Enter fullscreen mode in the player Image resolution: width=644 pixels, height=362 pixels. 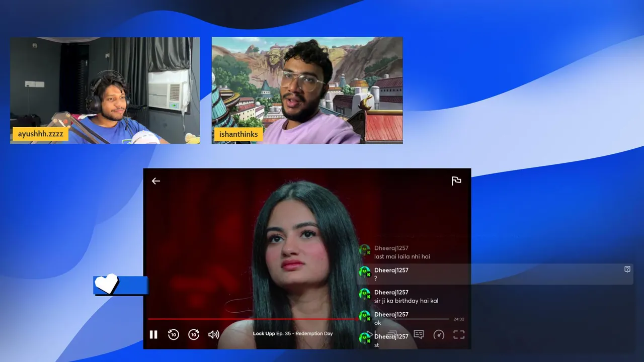(x=459, y=334)
